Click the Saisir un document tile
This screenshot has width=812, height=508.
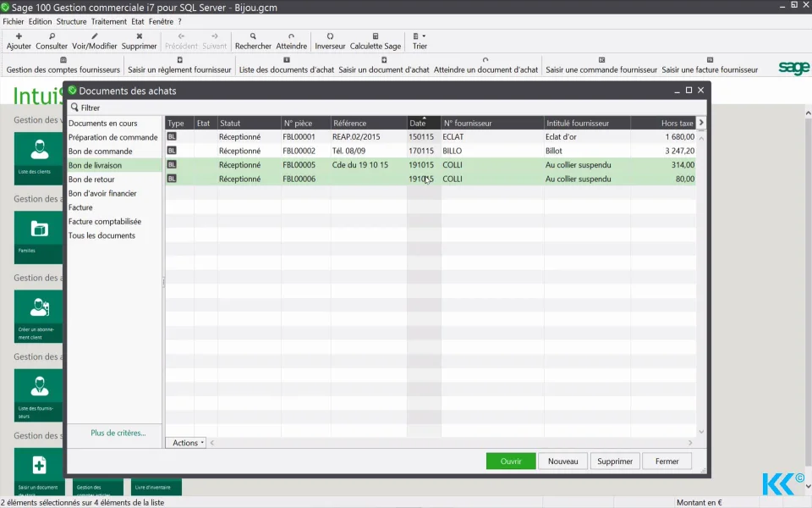tap(40, 471)
